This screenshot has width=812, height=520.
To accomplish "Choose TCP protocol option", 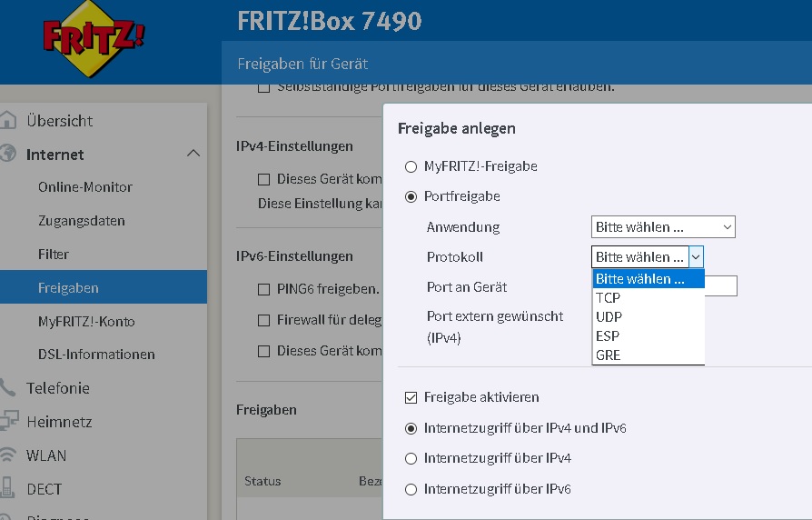I will click(x=649, y=298).
